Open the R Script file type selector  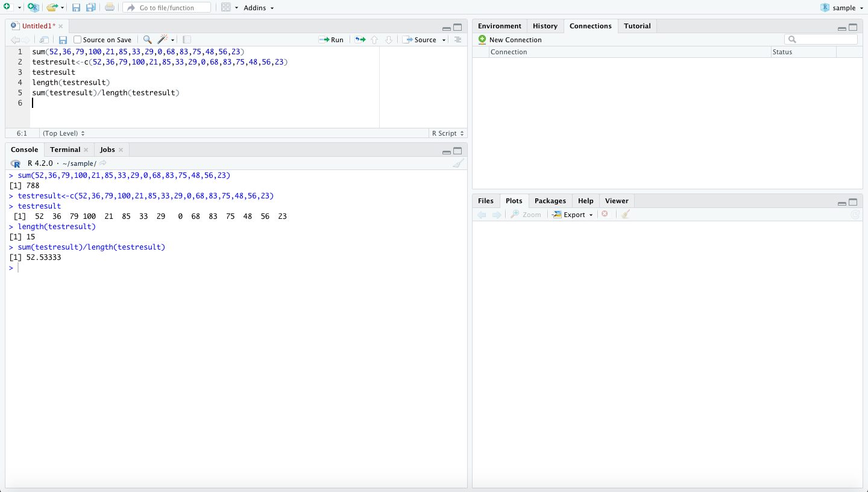pyautogui.click(x=448, y=133)
